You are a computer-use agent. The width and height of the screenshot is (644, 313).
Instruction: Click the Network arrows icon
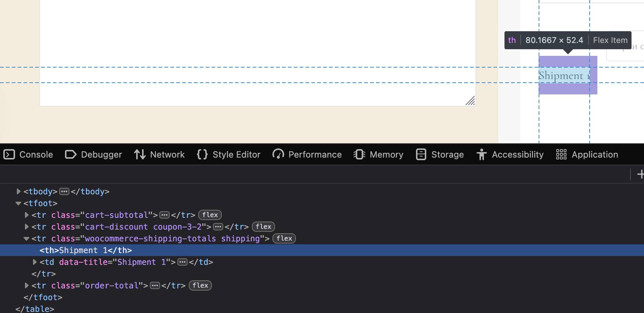[x=140, y=155]
